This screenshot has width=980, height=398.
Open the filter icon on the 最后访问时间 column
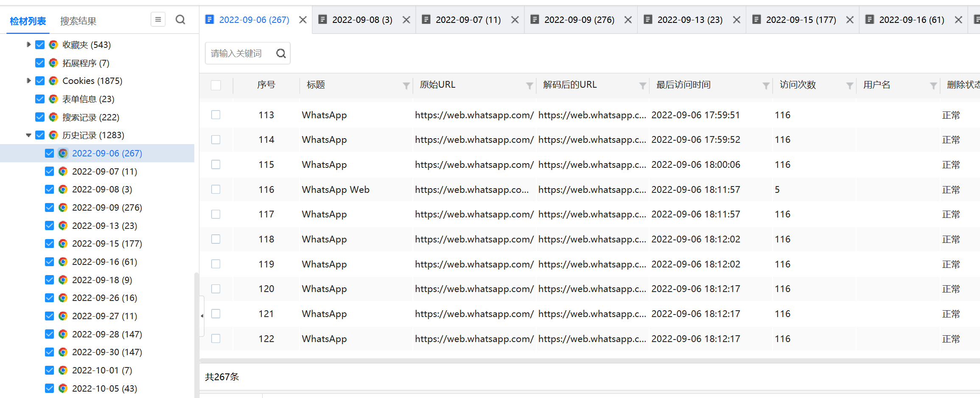tap(766, 86)
